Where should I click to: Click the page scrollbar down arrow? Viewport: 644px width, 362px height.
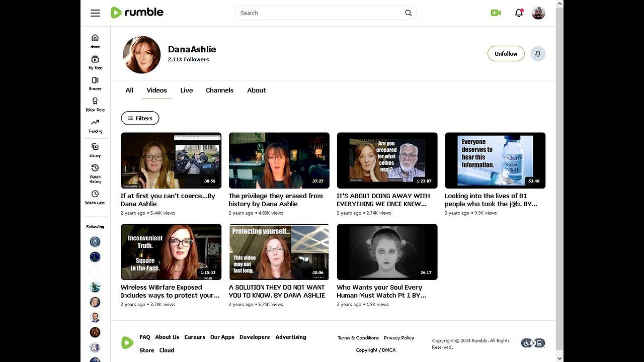559,358
